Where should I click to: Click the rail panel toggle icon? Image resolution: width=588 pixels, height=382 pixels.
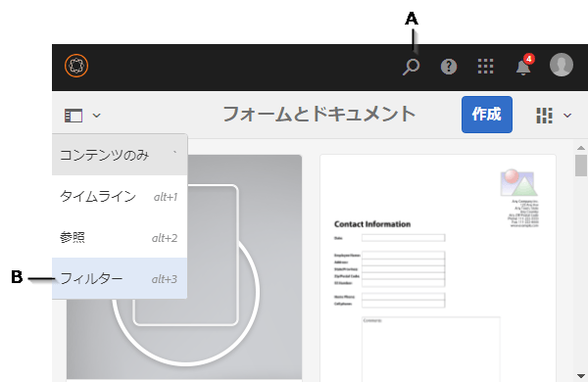pos(73,116)
